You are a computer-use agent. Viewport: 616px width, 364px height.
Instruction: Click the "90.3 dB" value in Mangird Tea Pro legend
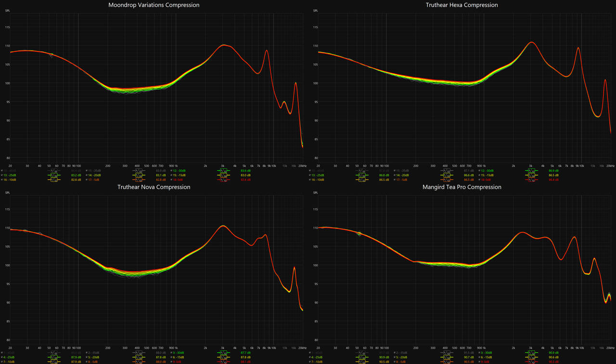click(553, 362)
